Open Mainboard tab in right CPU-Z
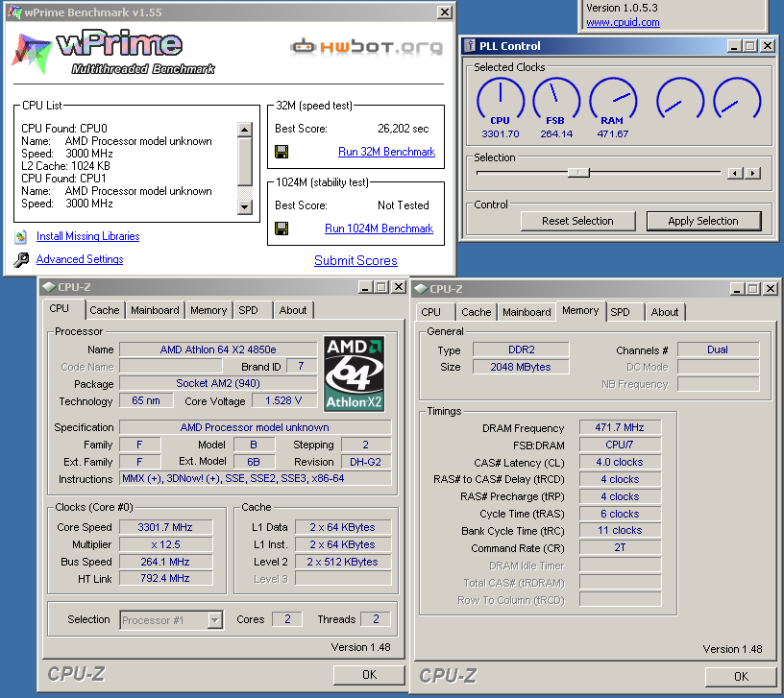The image size is (784, 698). coord(527,312)
